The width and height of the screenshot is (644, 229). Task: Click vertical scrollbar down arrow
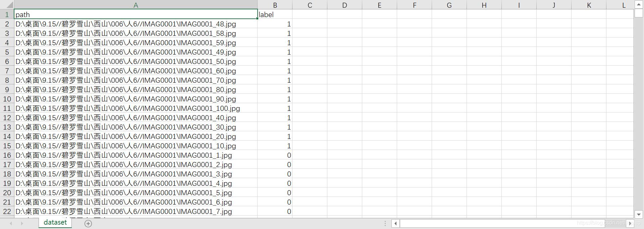(639, 214)
